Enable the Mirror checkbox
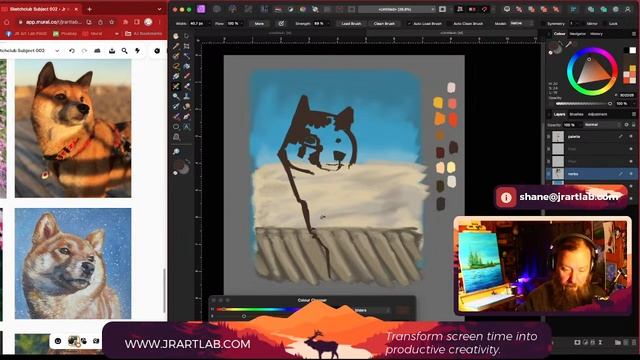This screenshot has width=640, height=360. coord(582,24)
